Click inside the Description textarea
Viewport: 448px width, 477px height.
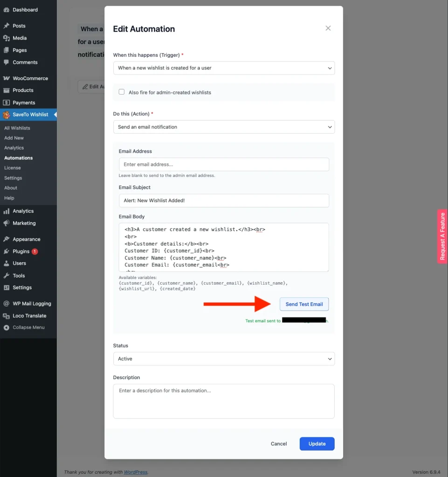[224, 401]
